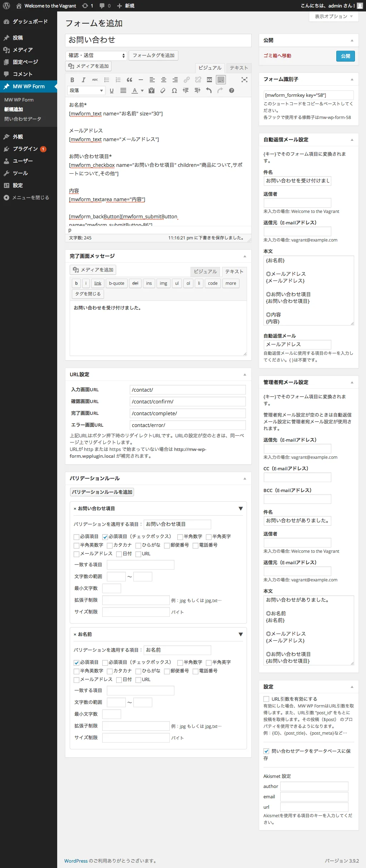This screenshot has width=366, height=868.
Task: Open プラグイン in sidebar menu
Action: (x=29, y=149)
